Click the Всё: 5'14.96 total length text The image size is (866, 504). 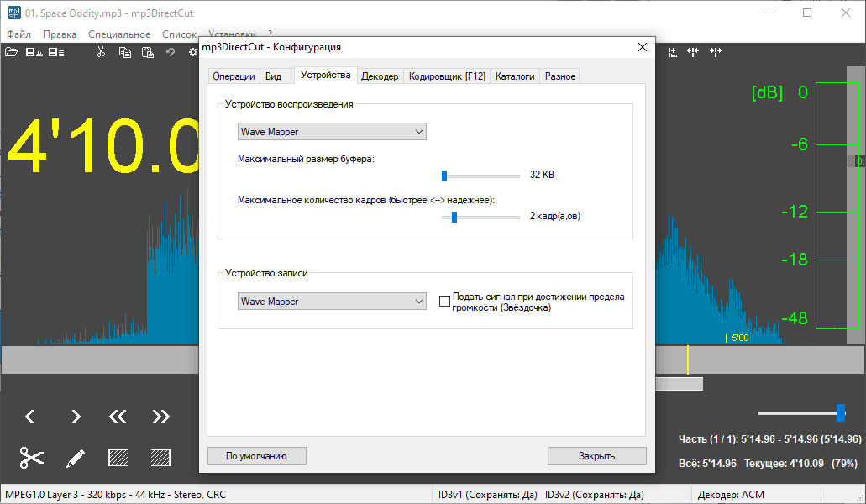pos(707,463)
